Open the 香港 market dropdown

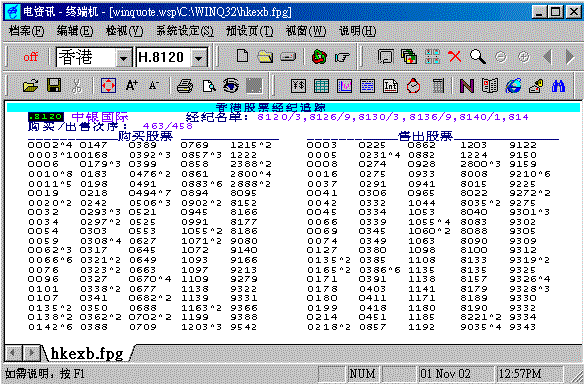click(123, 58)
